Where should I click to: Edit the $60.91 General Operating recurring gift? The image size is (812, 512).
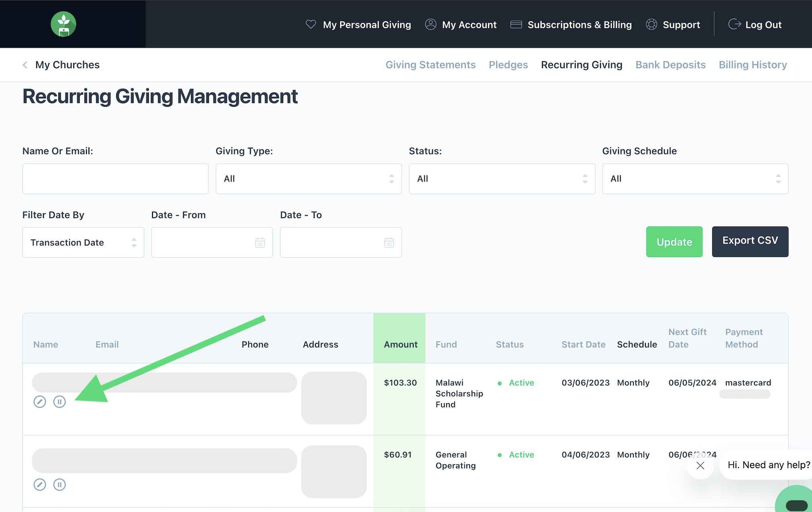(39, 485)
